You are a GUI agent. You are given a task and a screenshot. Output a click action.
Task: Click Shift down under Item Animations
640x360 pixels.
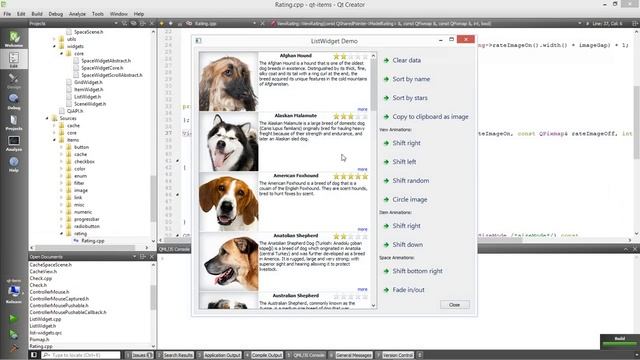pos(407,245)
